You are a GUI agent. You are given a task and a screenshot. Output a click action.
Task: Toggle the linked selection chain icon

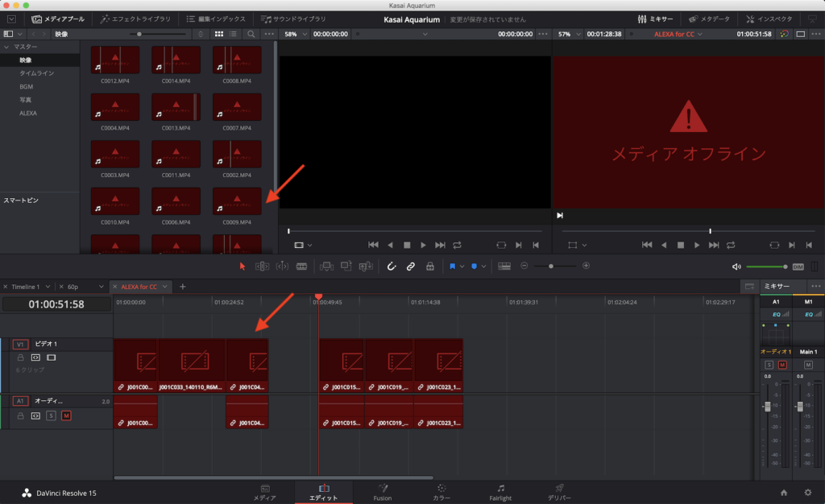tap(411, 266)
